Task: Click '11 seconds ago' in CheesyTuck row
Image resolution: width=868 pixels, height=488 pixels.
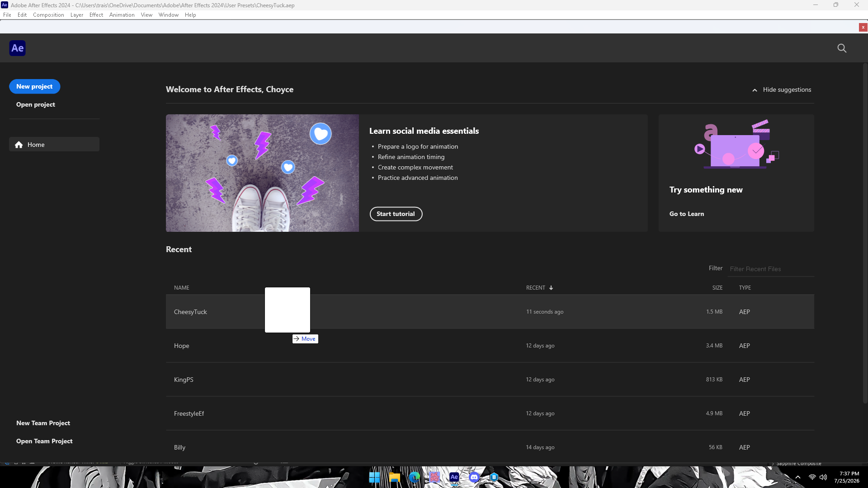Action: [545, 312]
